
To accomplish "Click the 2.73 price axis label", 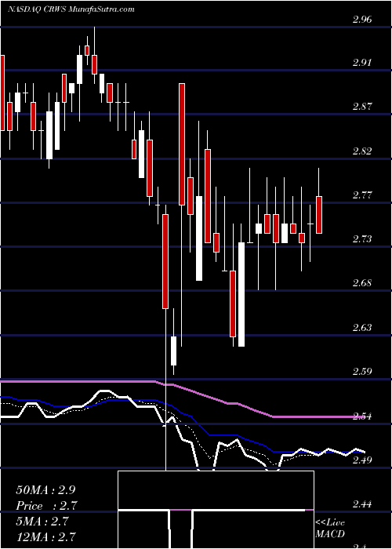I will pyautogui.click(x=362, y=238).
